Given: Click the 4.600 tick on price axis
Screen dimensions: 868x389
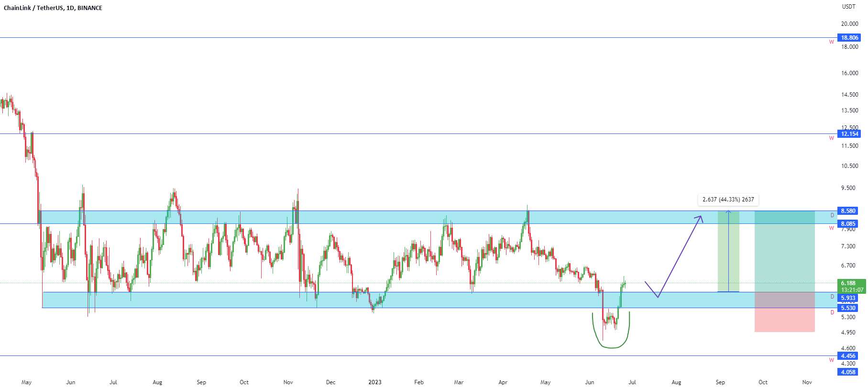Looking at the screenshot, I should click(848, 348).
